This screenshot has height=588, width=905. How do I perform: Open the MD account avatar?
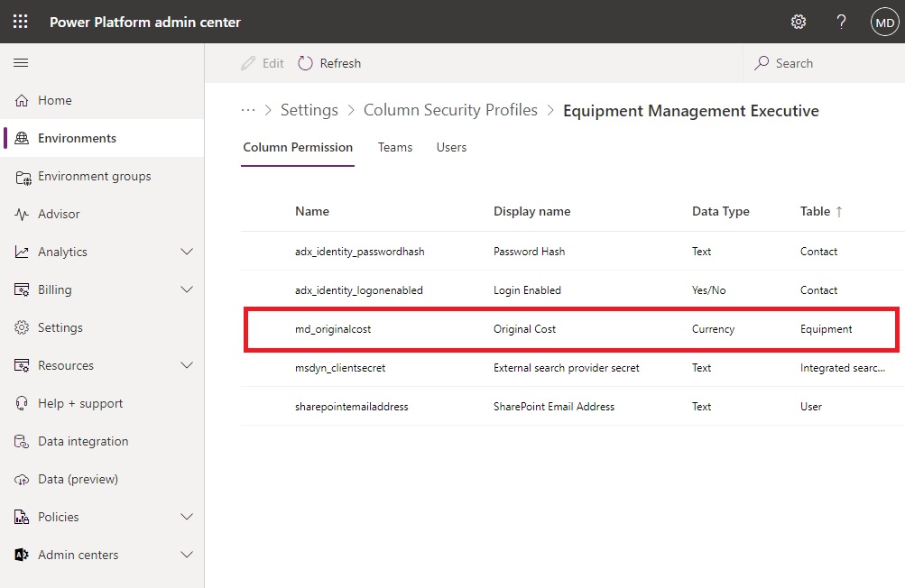(884, 23)
